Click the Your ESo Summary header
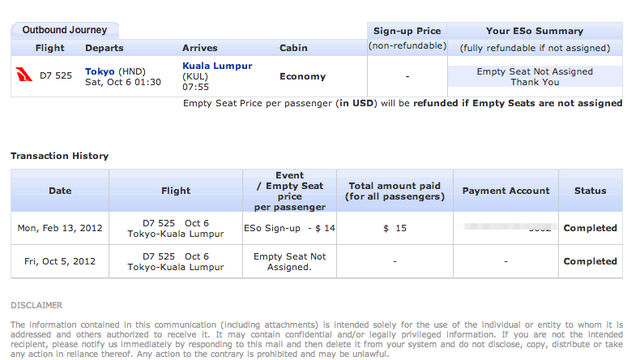 tap(534, 31)
